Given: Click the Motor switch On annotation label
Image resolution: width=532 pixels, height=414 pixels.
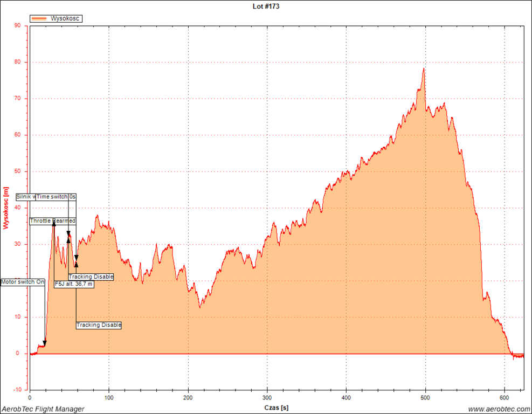Looking at the screenshot, I should 23,282.
